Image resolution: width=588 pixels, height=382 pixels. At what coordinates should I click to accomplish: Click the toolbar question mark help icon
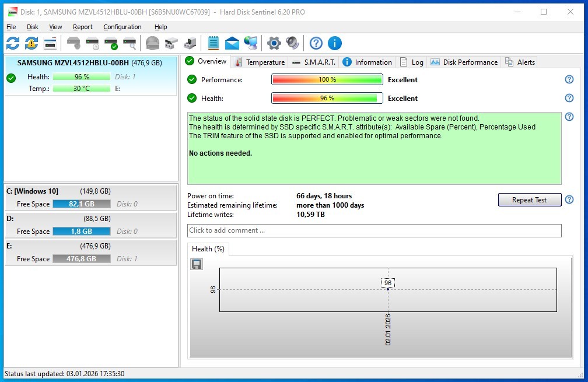coord(316,43)
